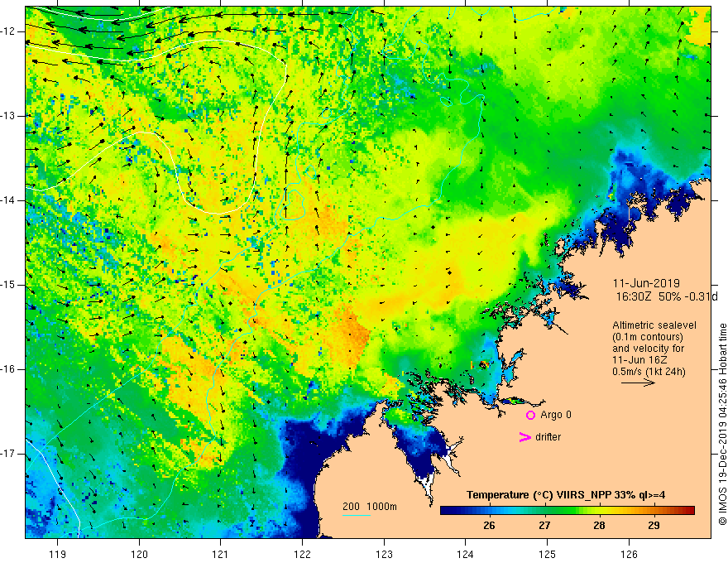Click the '16:30Z 50% -0.31d' text
Screen dimensions: 728x563
click(667, 296)
